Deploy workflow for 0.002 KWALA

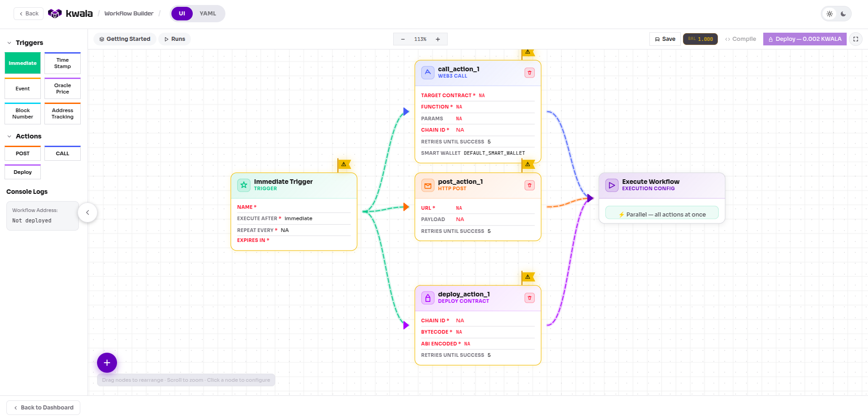pyautogui.click(x=805, y=39)
